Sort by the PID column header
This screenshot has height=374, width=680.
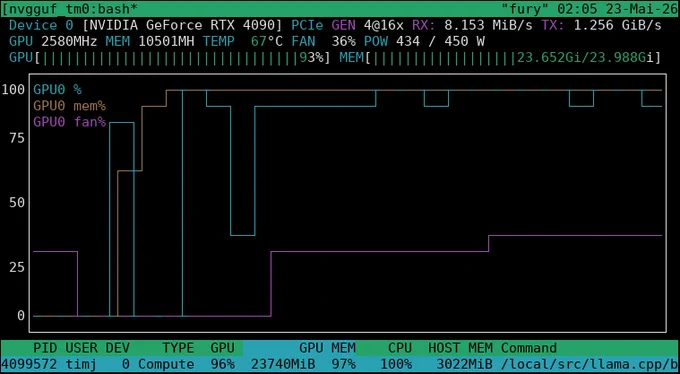pyautogui.click(x=45, y=348)
